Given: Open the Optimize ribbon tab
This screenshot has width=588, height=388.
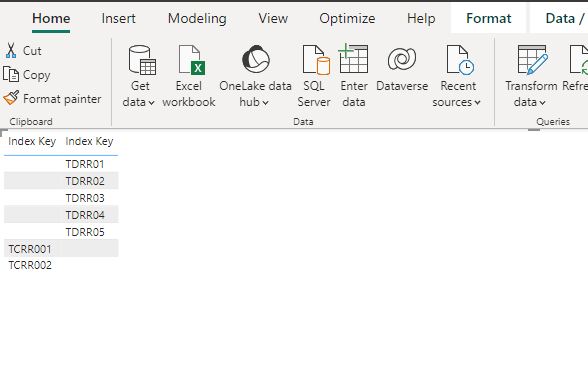Looking at the screenshot, I should (x=347, y=18).
